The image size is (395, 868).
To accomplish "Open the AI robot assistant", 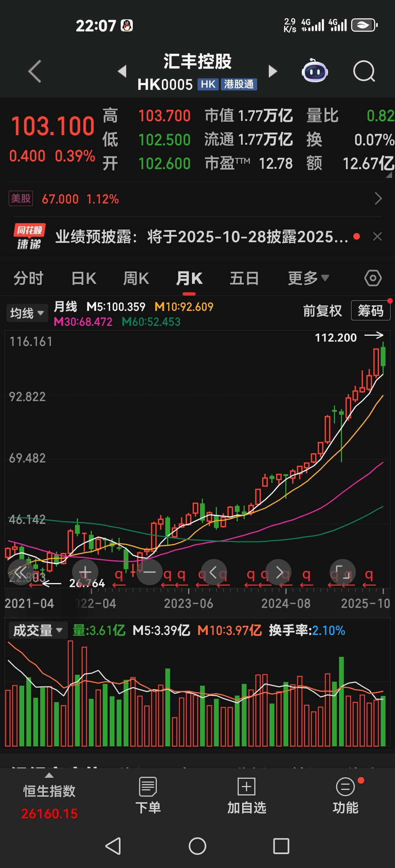I will point(315,71).
